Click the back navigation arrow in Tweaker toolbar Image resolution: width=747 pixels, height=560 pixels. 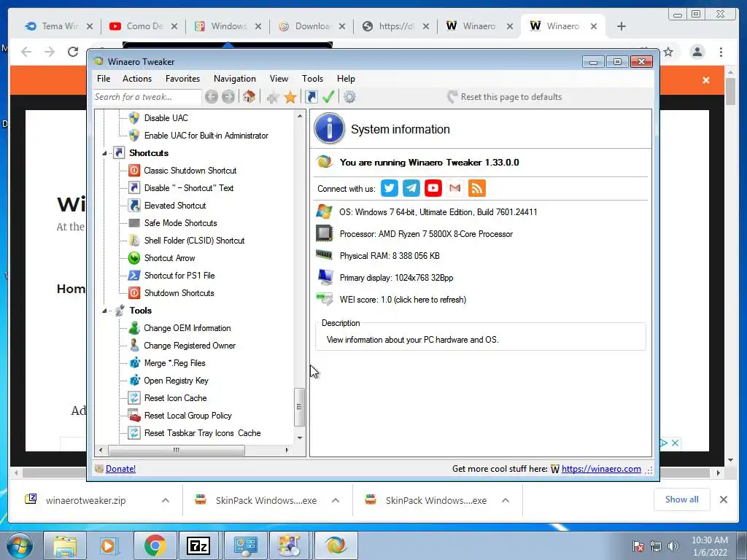tap(212, 97)
